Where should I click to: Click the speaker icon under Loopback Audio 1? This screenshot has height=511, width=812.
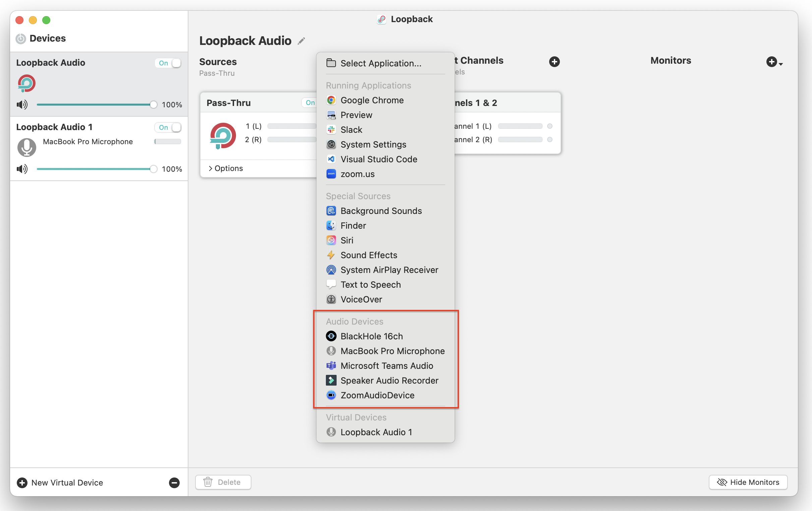[x=22, y=169]
